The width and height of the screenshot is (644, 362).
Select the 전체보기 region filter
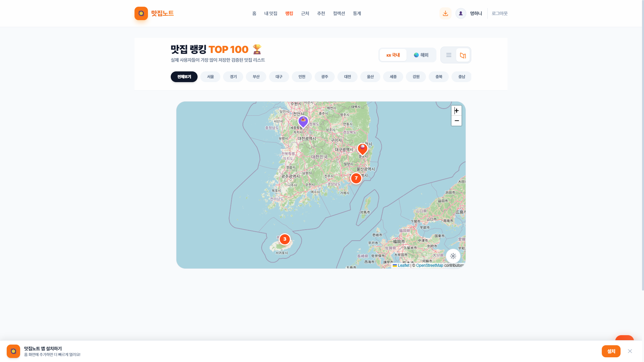coord(184,77)
